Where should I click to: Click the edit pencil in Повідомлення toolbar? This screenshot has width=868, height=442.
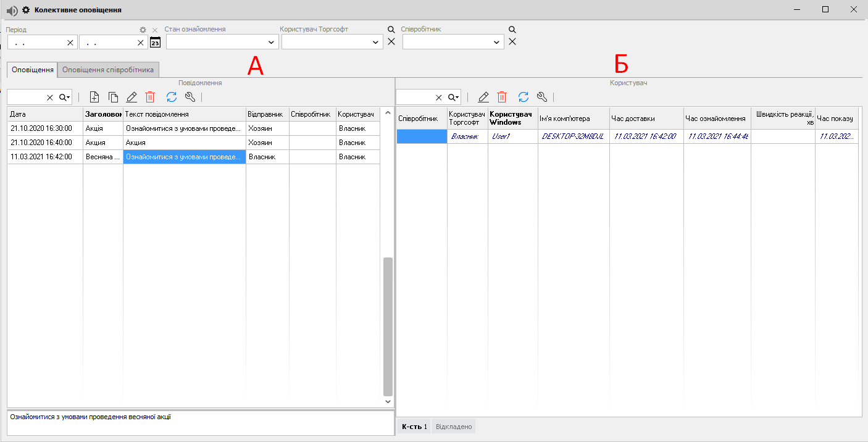pos(131,97)
